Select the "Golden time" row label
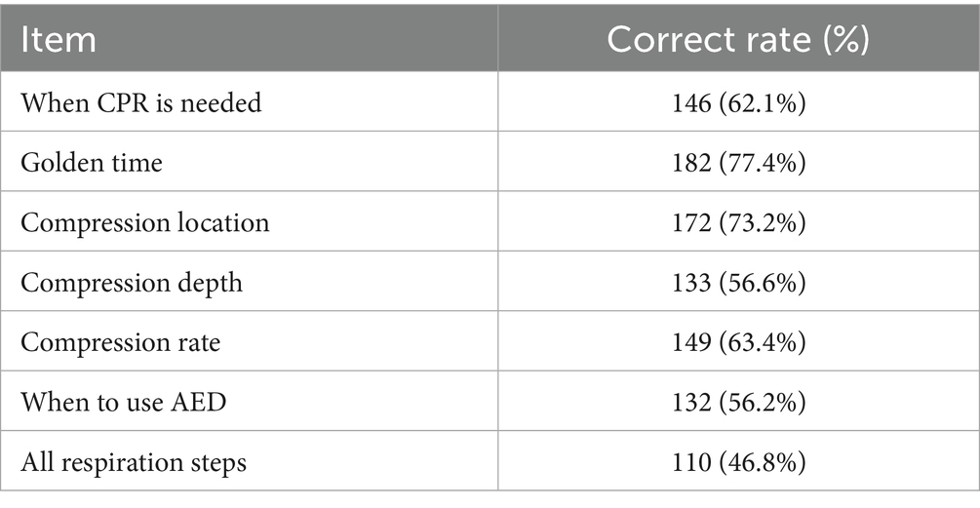 [x=92, y=163]
